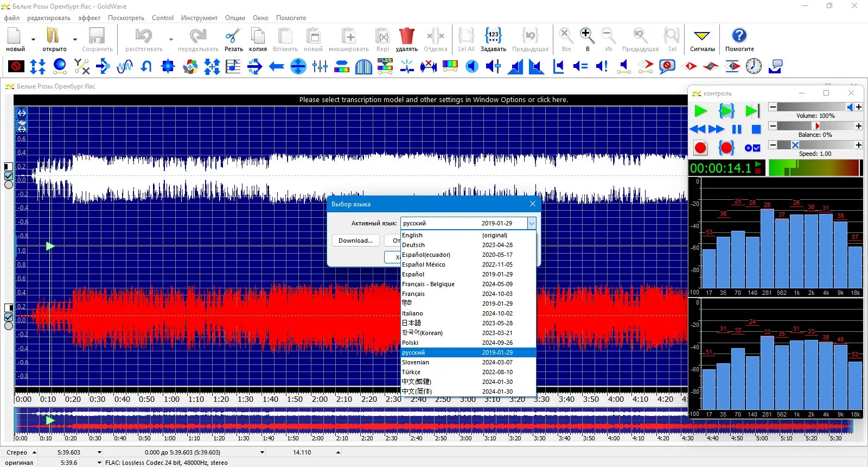The image size is (868, 467).
Task: Select Italiano from the language list
Action: 412,313
